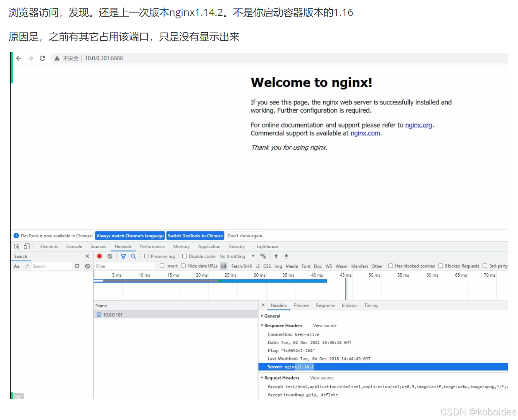Dismiss with Don't show again button
518x420 pixels.
[245, 236]
